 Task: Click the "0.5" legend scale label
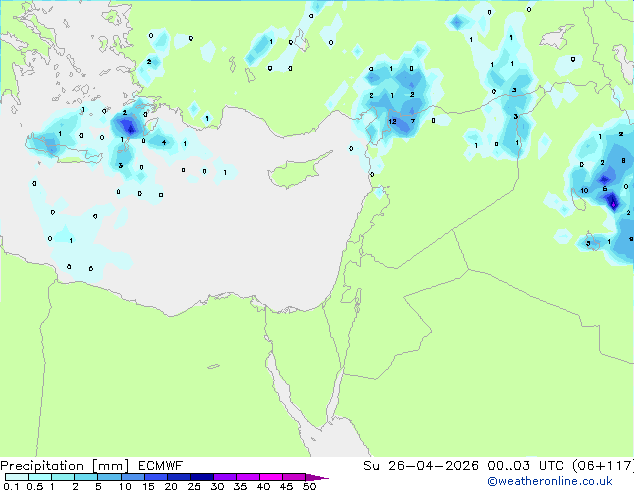click(34, 486)
